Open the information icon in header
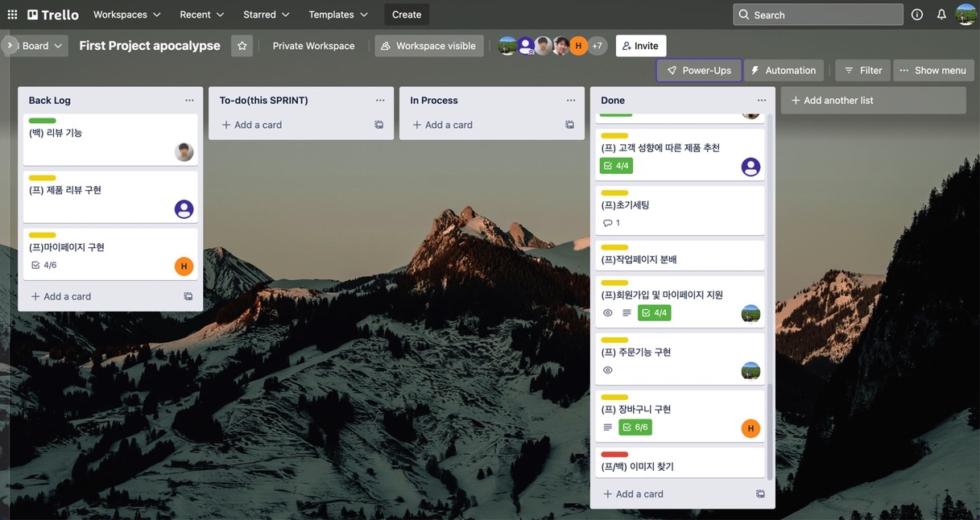Viewport: 980px width, 520px height. 917,14
